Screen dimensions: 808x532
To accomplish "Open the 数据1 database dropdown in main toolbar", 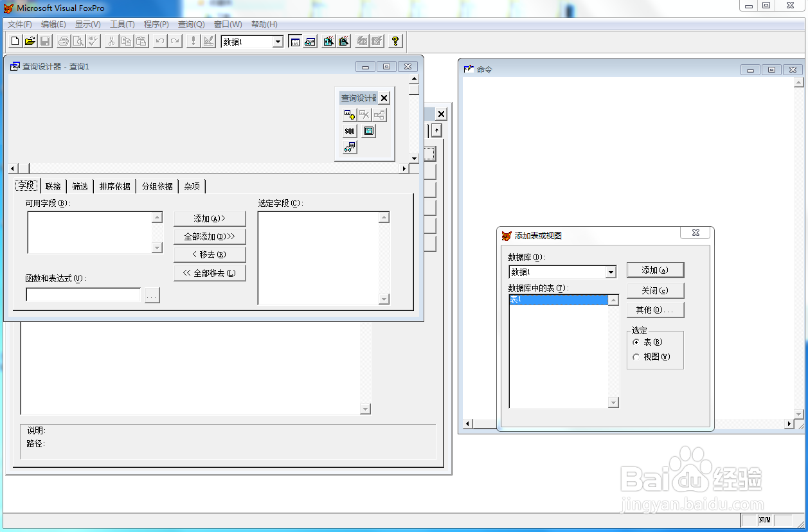I will pyautogui.click(x=278, y=42).
